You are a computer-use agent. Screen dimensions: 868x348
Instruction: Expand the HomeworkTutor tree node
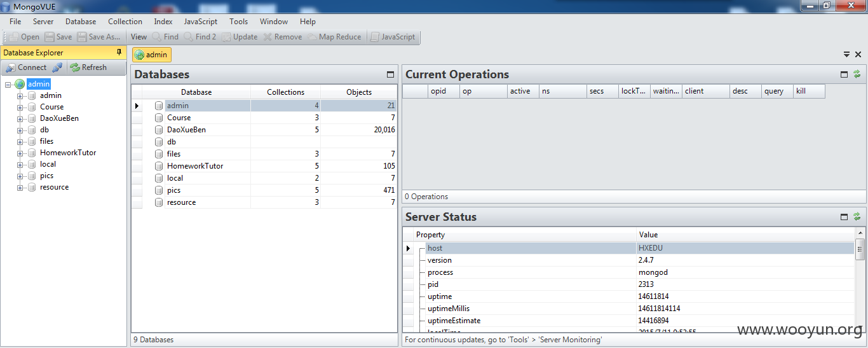click(20, 153)
